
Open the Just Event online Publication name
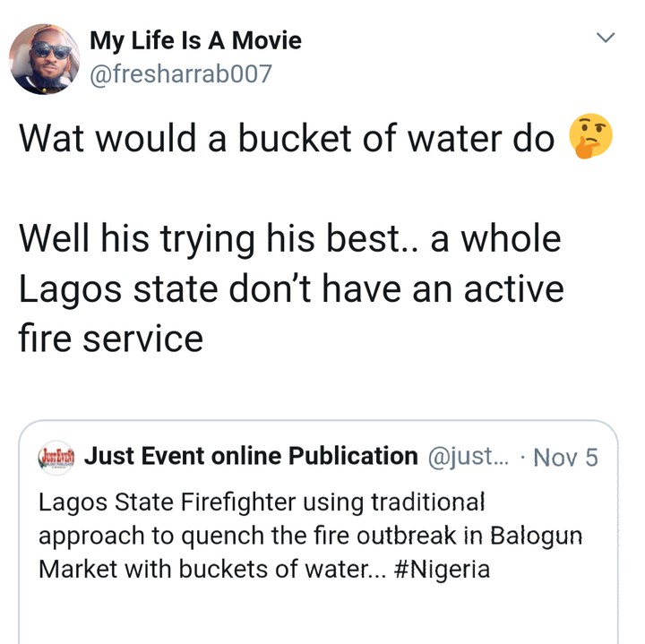click(x=250, y=457)
